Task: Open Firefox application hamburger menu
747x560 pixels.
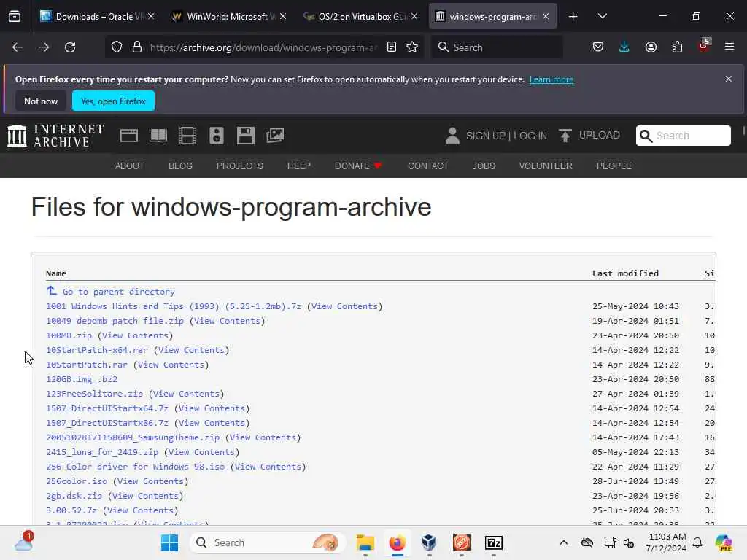Action: coord(729,47)
